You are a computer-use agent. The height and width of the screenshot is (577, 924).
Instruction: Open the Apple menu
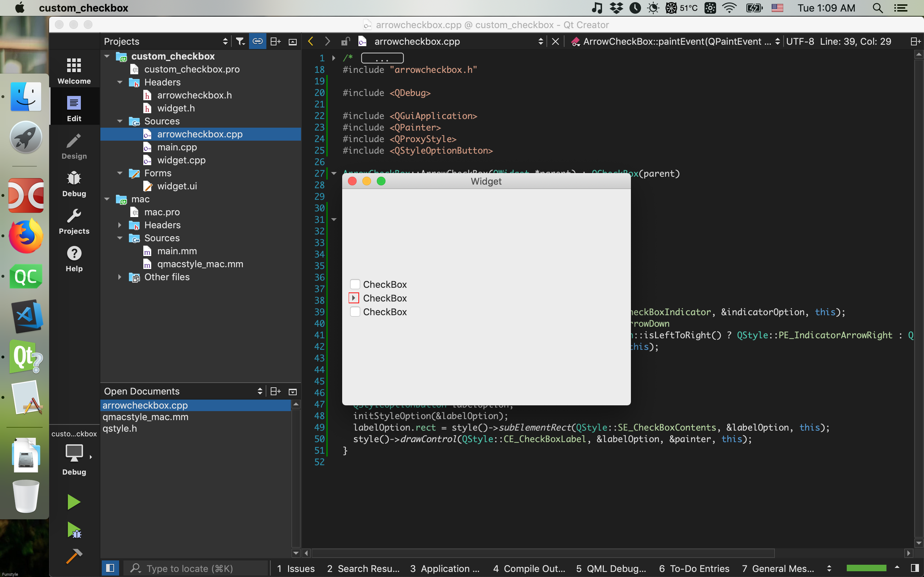[x=19, y=8]
